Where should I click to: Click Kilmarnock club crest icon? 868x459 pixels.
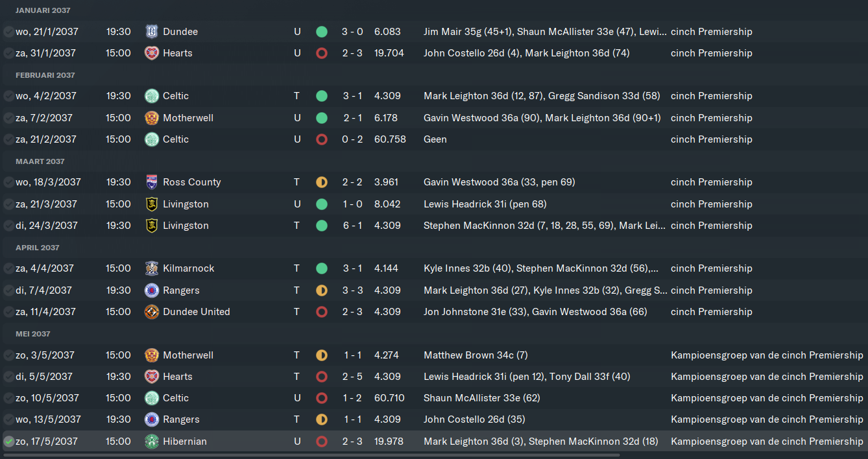pos(151,268)
